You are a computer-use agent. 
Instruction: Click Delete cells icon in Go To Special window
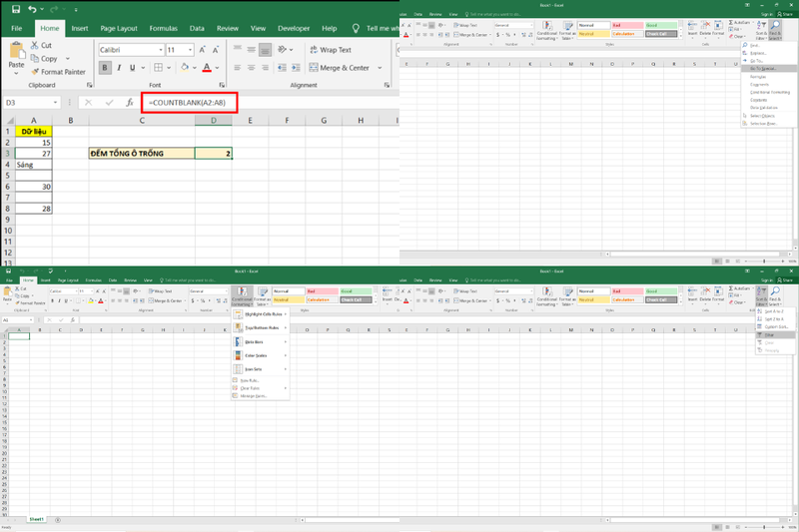(x=705, y=24)
